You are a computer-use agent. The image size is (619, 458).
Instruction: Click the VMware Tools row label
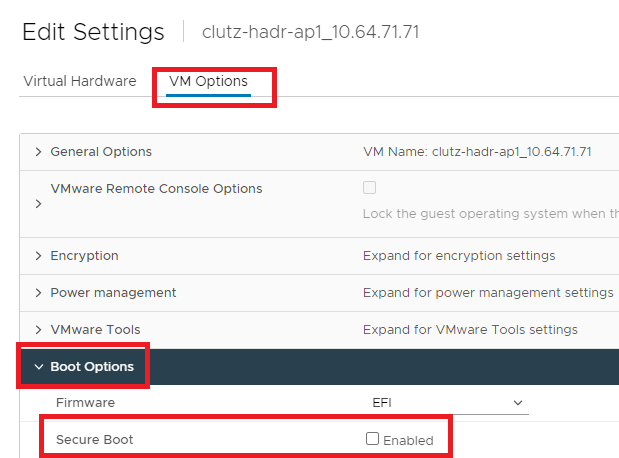click(95, 330)
